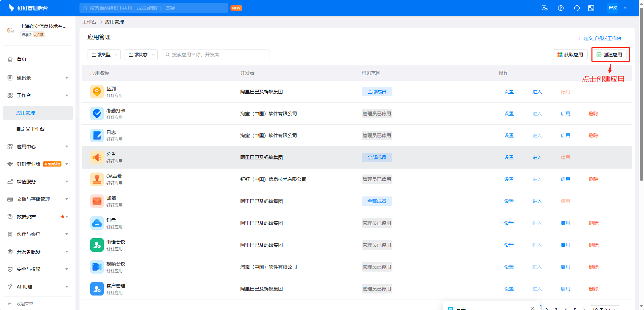Go to 首页 in the sidebar

22,59
